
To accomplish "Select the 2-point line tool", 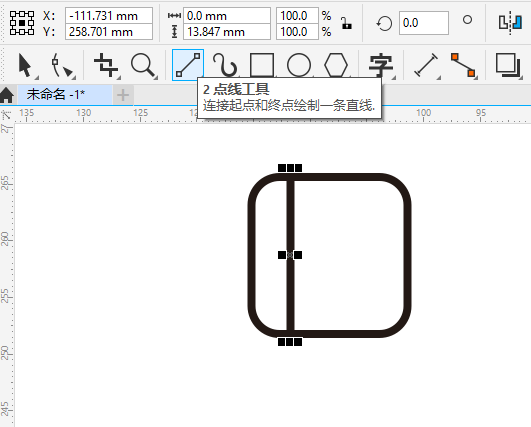I will pos(188,65).
